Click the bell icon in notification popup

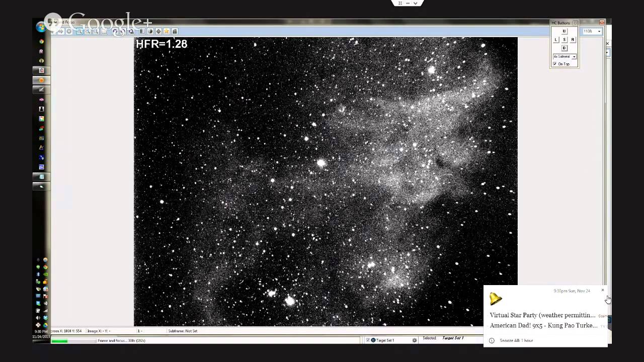496,299
